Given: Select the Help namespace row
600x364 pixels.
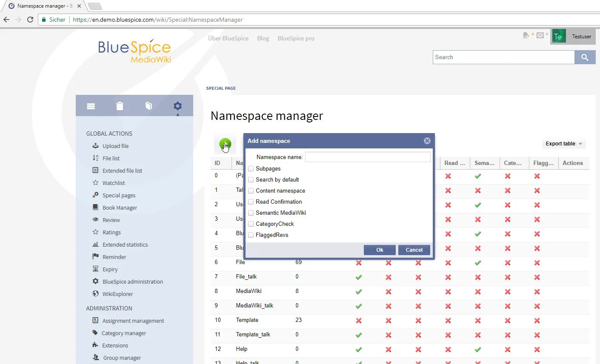Looking at the screenshot, I should 400,349.
